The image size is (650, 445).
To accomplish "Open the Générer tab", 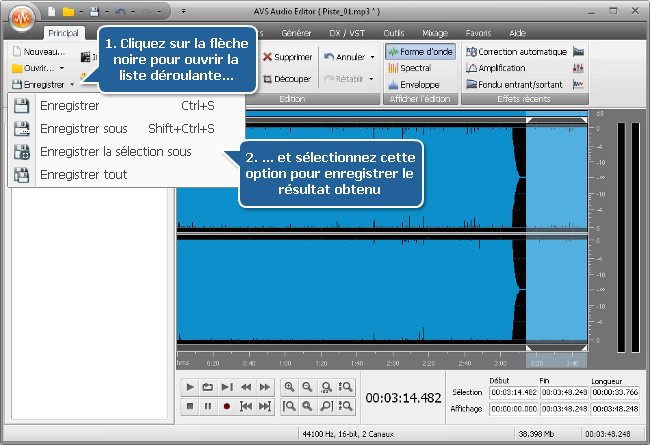I will (x=296, y=33).
